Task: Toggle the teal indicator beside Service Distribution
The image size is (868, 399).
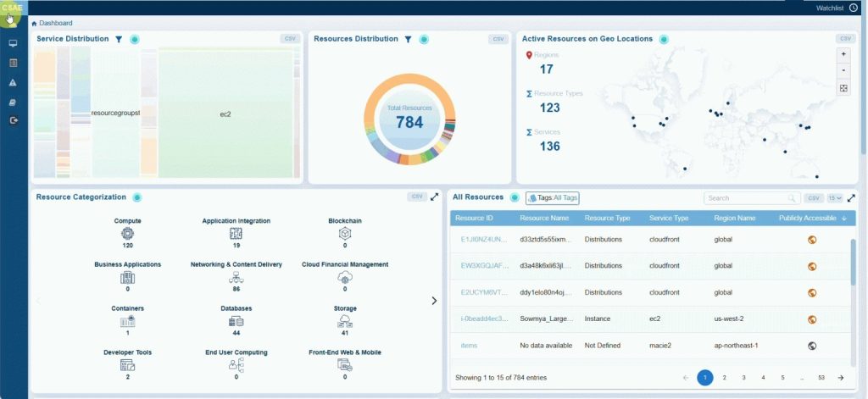Action: pos(135,39)
